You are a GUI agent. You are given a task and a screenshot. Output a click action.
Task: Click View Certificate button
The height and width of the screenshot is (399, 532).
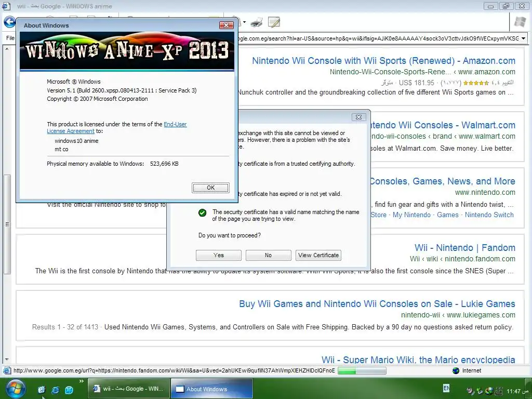click(318, 255)
